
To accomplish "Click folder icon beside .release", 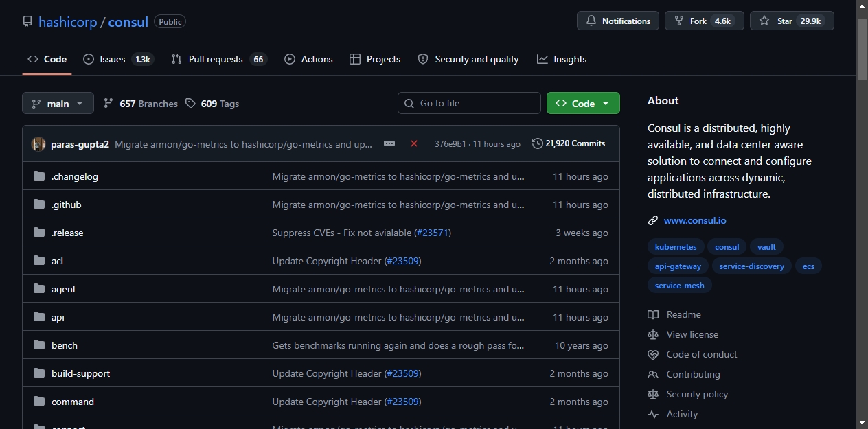I will (x=39, y=233).
